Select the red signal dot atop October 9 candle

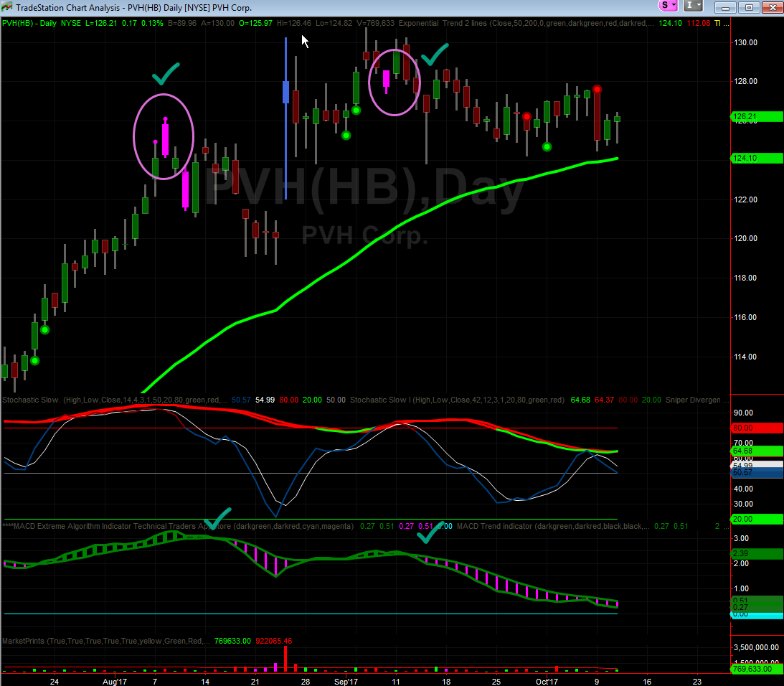click(x=597, y=90)
